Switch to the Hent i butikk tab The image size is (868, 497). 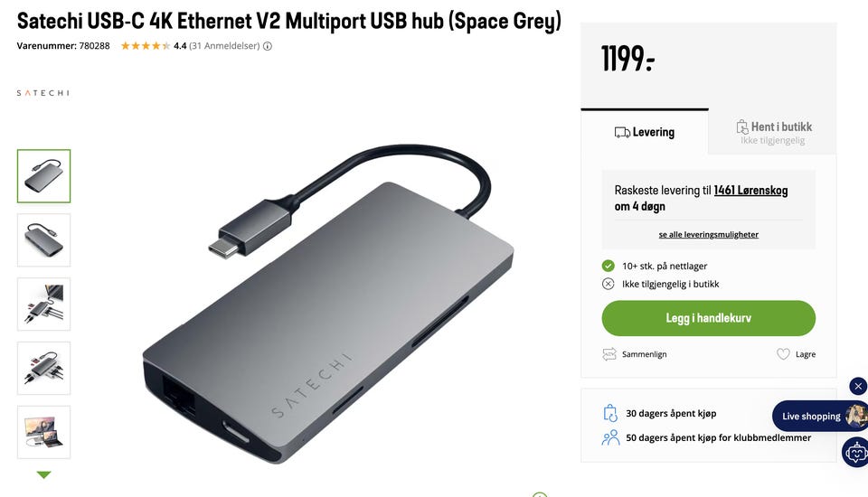(773, 132)
